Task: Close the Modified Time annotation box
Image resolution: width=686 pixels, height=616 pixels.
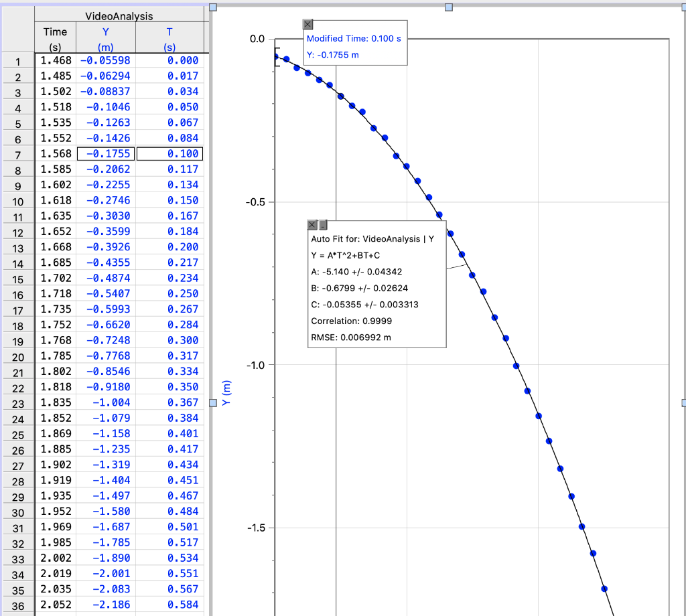Action: coord(307,24)
